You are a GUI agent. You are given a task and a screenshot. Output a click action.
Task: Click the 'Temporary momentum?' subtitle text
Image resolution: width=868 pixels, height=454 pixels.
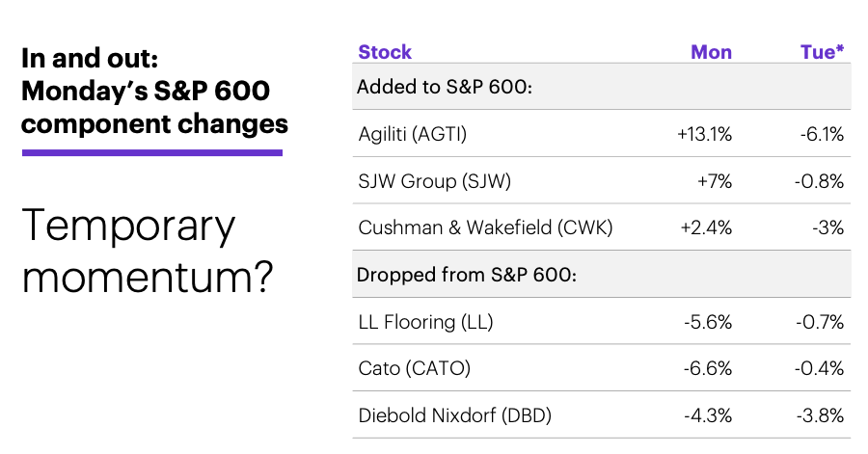(x=148, y=251)
